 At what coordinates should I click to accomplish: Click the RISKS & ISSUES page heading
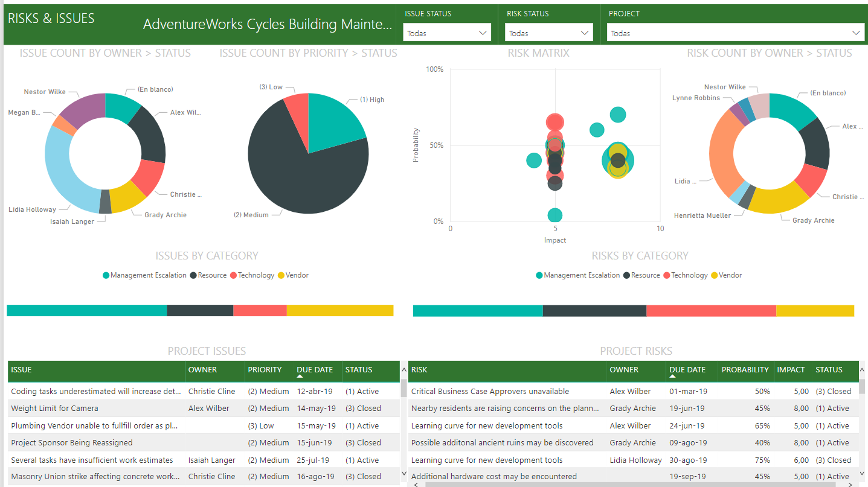(51, 18)
